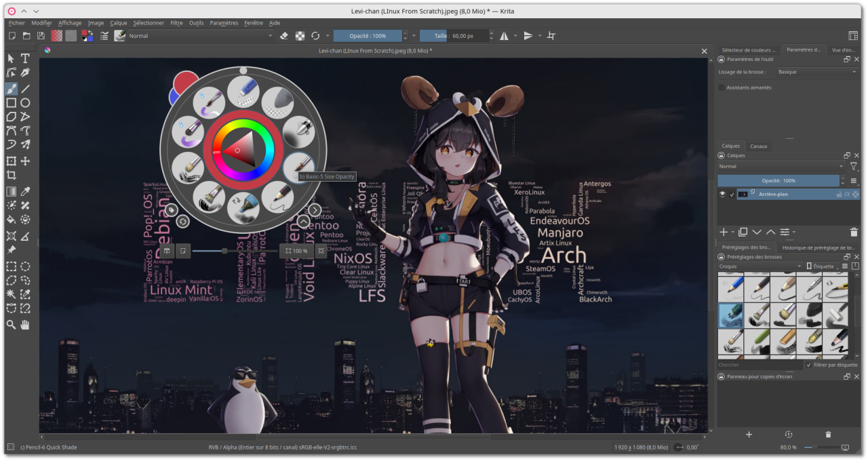Open layer properties sliders dropdown
The height and width of the screenshot is (461, 868).
click(x=787, y=232)
